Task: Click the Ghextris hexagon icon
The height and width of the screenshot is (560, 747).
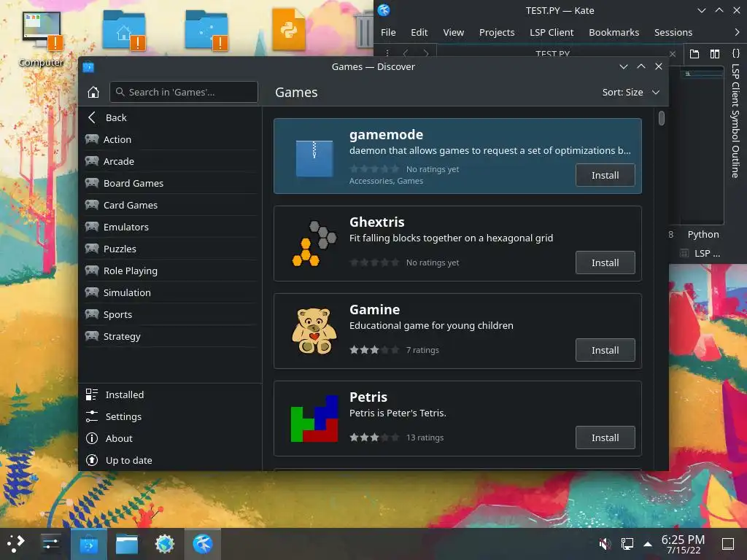Action: click(314, 244)
